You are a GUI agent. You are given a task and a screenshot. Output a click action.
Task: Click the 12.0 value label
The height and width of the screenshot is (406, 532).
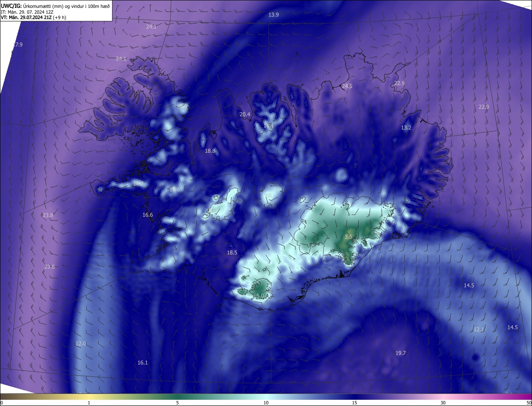(x=81, y=343)
